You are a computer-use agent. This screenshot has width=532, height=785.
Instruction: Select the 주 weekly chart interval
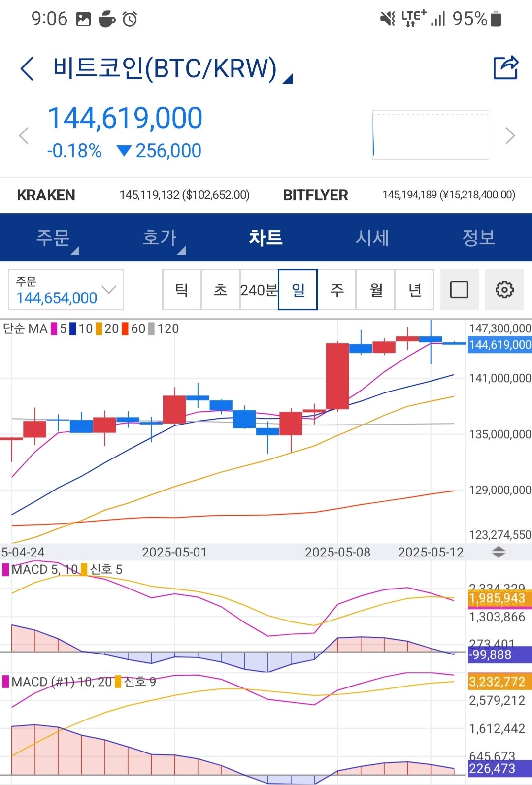click(x=337, y=290)
